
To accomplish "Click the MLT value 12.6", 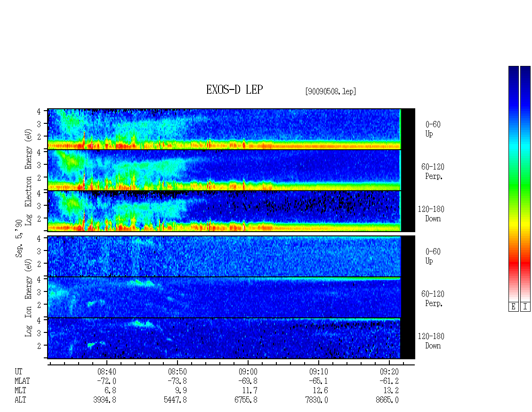I will click(x=320, y=391).
